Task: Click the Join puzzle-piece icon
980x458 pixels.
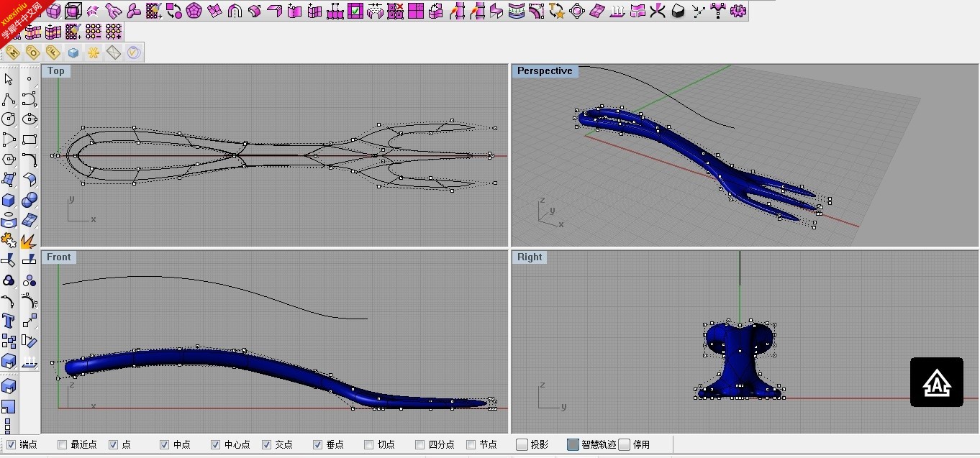Action: click(x=9, y=240)
